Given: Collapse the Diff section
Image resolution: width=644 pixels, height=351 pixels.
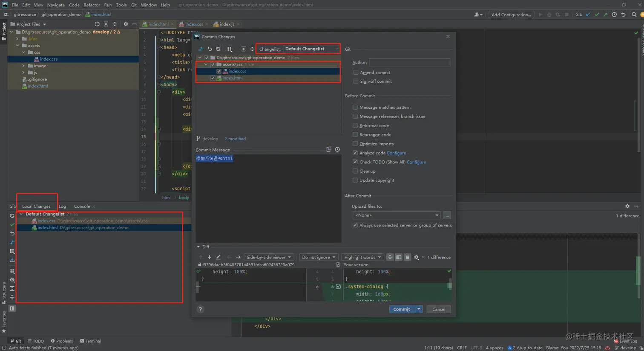Looking at the screenshot, I should point(198,247).
